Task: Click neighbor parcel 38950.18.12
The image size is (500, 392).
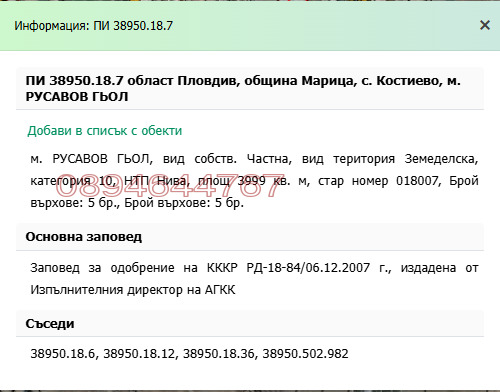Action: pyautogui.click(x=139, y=353)
